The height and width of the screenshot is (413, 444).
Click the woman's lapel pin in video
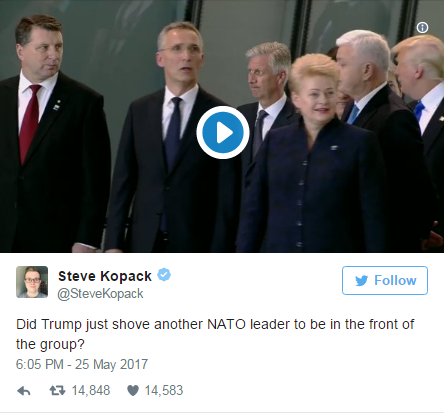[334, 148]
